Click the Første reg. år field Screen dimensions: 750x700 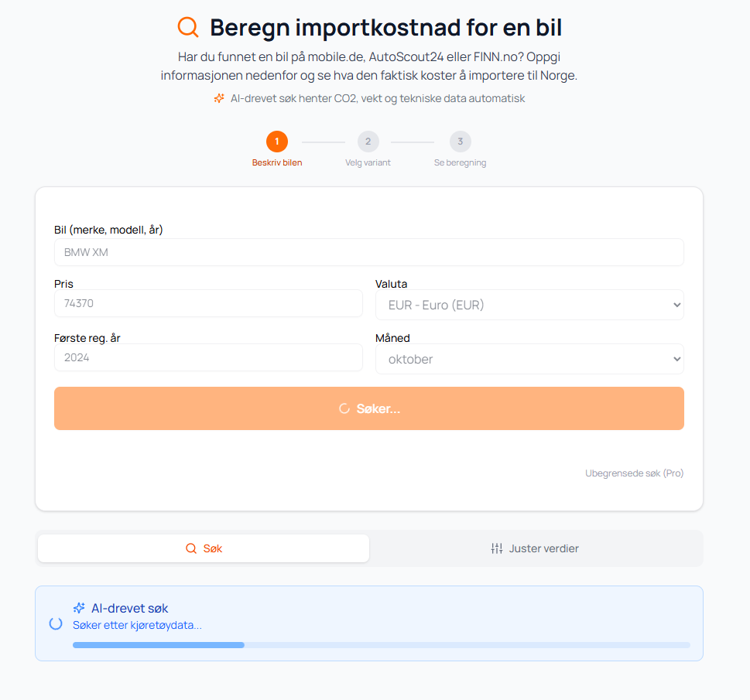(208, 357)
